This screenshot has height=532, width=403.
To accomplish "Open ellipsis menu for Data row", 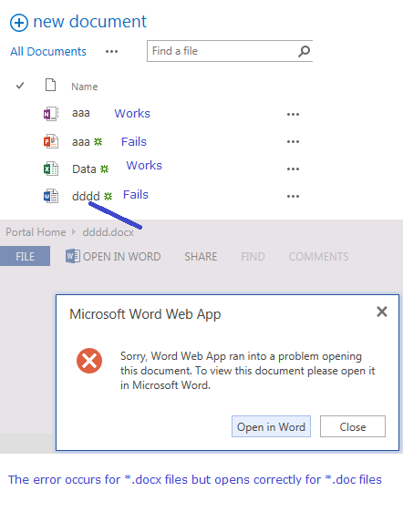I will tap(293, 169).
